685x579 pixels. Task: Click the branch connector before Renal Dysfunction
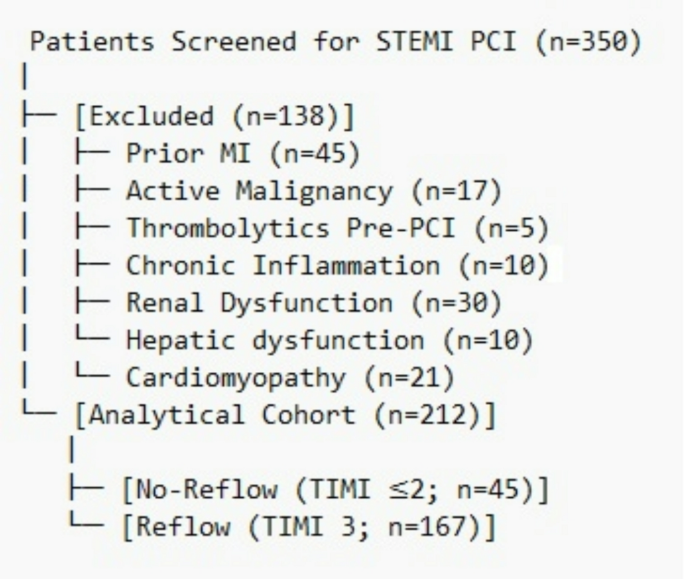(92, 302)
